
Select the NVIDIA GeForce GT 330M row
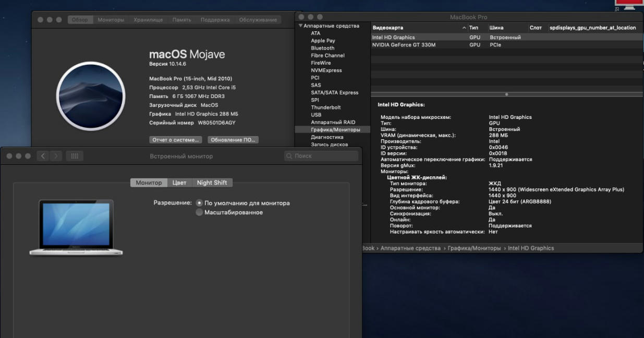(x=506, y=45)
